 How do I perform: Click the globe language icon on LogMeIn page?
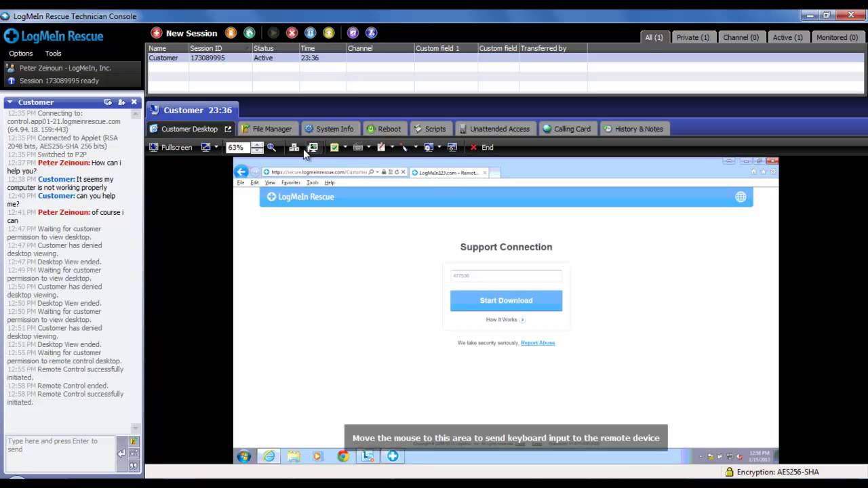tap(741, 197)
